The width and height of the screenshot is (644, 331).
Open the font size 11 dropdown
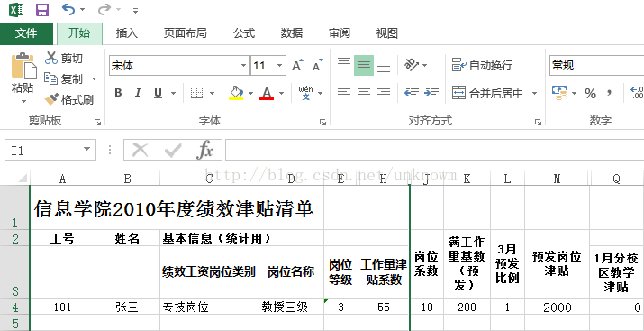coord(279,66)
